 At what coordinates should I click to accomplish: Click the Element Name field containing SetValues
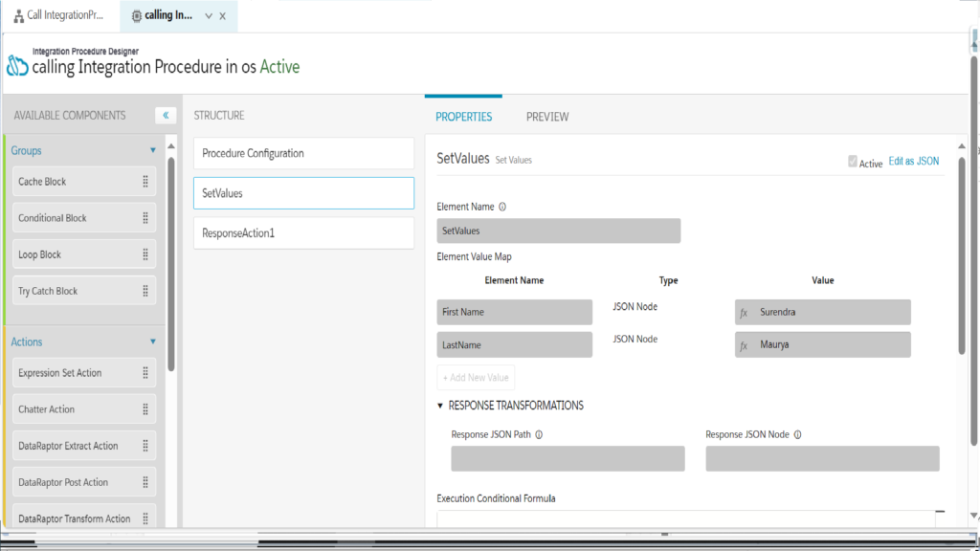559,231
